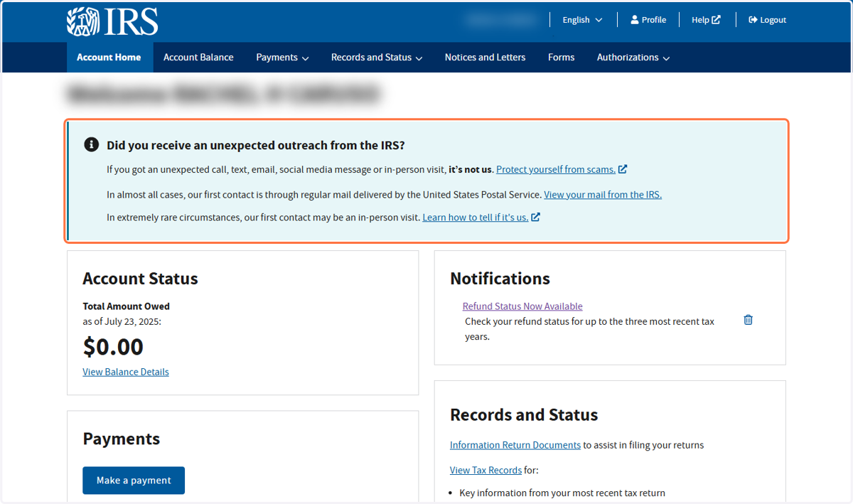Click View Balance Details link
The image size is (853, 504).
126,372
